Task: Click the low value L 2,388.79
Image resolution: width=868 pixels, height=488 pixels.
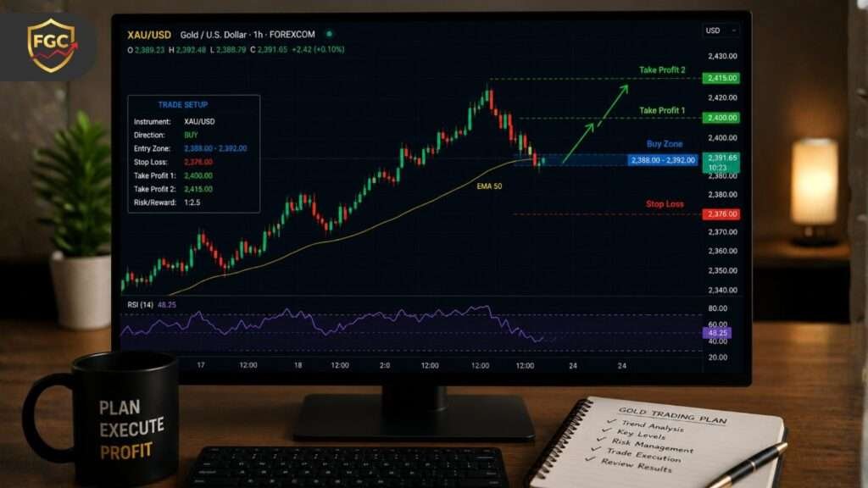Action: point(228,50)
